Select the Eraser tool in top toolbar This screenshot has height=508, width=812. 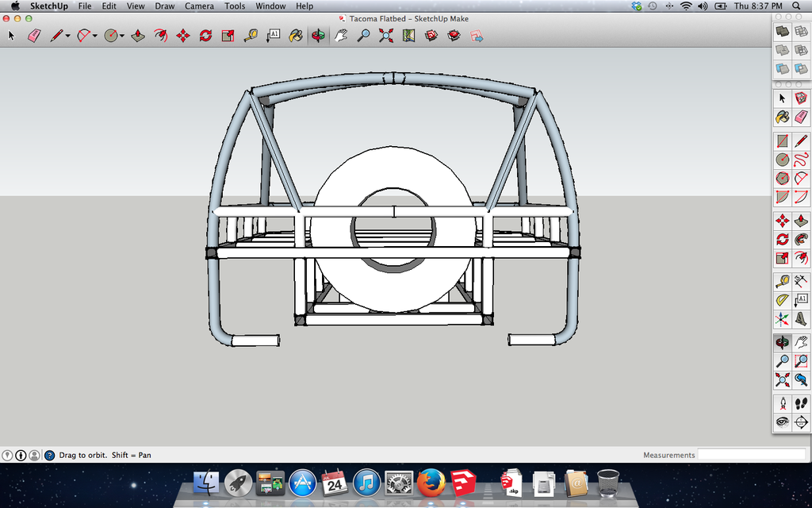point(34,36)
